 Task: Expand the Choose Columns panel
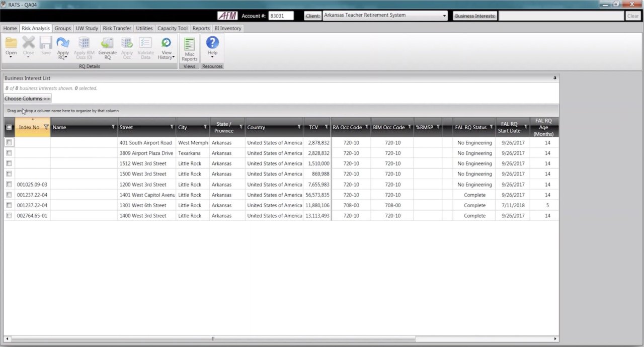pos(27,99)
